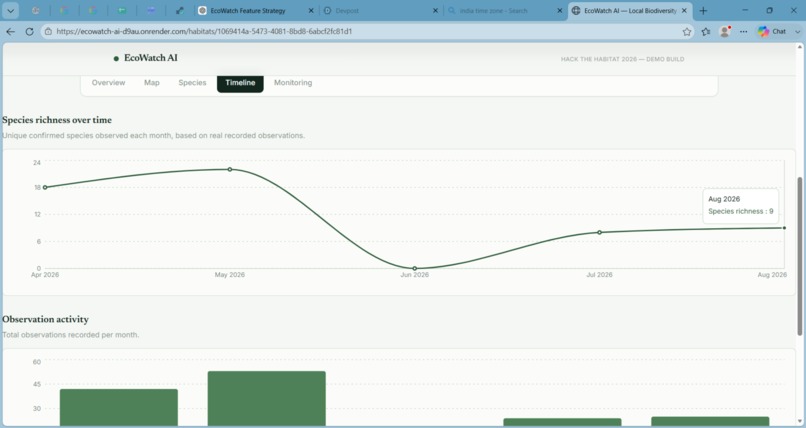Open the Favorites list icon

click(x=706, y=31)
